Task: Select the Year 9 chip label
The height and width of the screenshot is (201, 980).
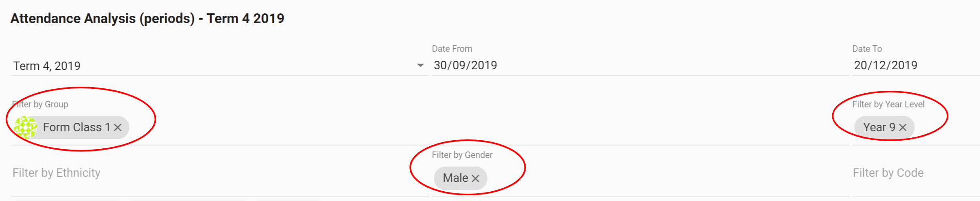Action: tap(879, 127)
